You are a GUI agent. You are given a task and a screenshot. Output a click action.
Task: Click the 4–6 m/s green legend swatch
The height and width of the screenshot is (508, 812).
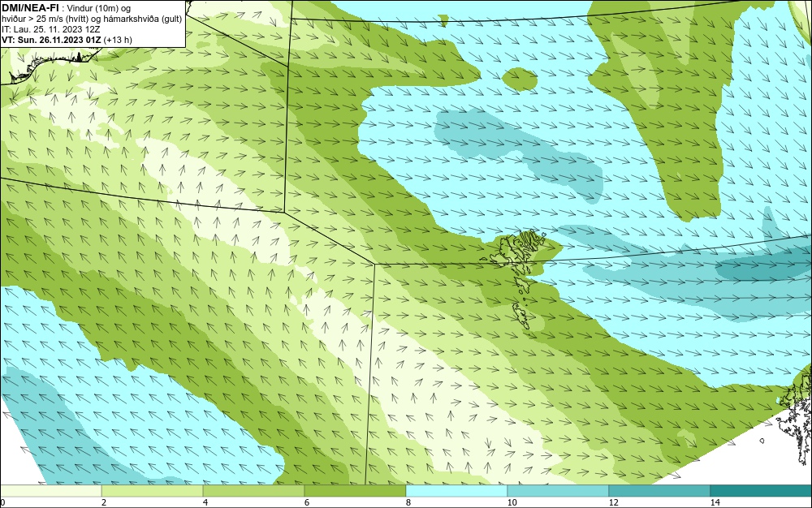[253, 491]
